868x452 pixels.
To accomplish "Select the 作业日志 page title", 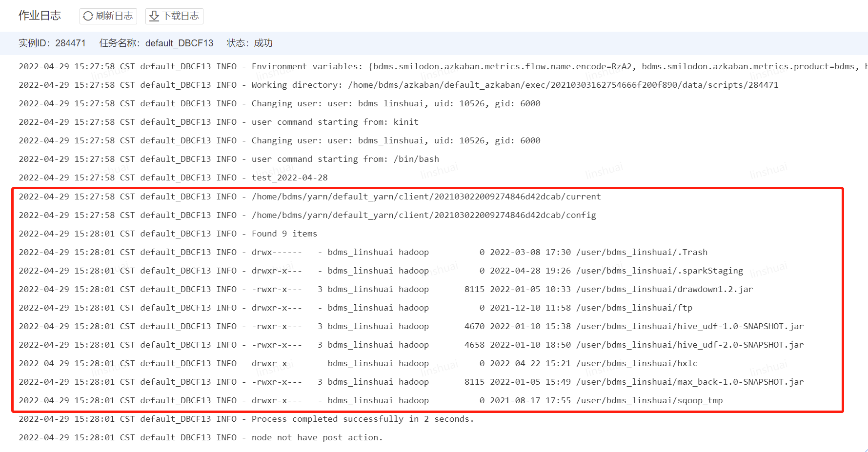I will click(x=40, y=15).
